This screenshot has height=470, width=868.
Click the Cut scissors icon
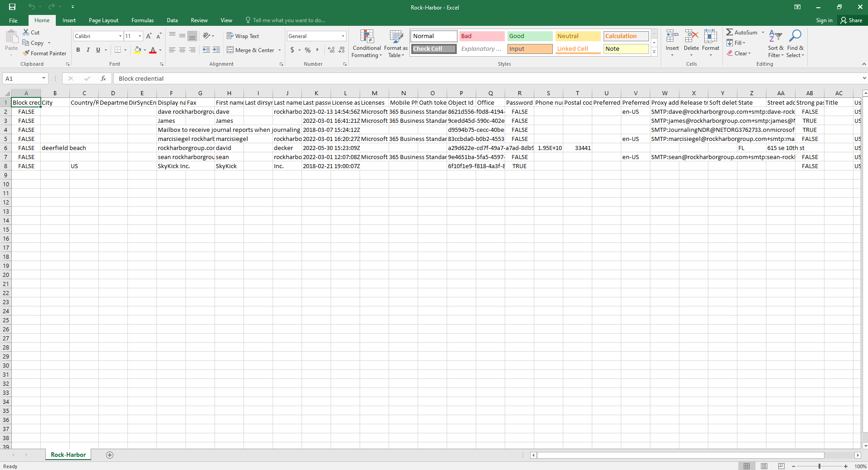coord(26,32)
